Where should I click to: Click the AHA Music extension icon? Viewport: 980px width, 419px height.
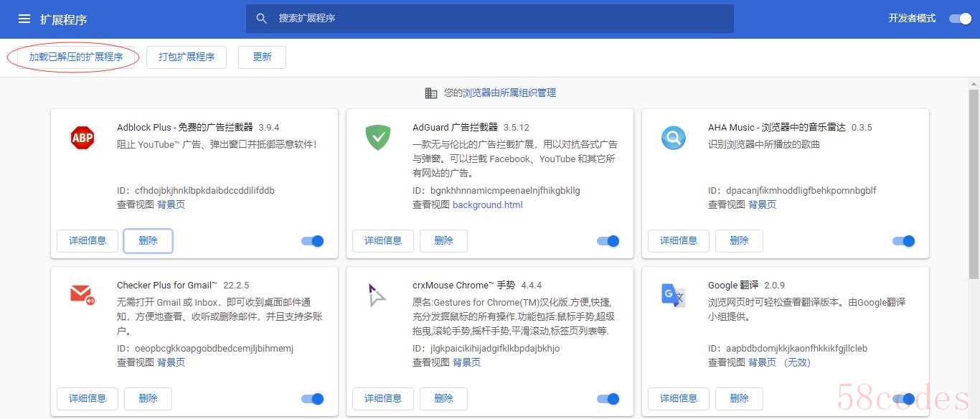[x=673, y=137]
